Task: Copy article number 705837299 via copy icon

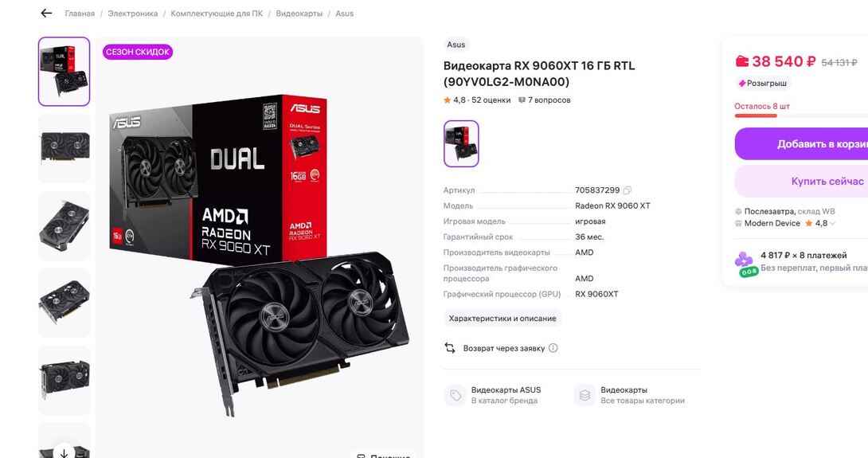Action: click(628, 190)
